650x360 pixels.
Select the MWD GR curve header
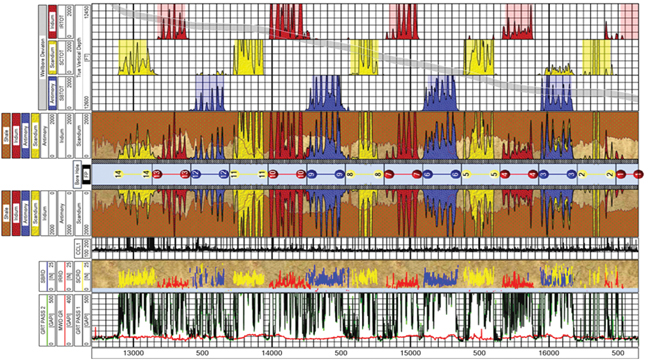point(64,320)
